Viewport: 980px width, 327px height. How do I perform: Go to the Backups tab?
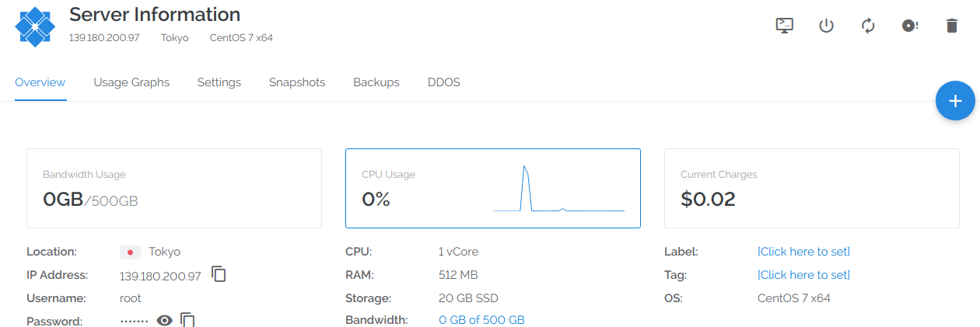coord(376,82)
